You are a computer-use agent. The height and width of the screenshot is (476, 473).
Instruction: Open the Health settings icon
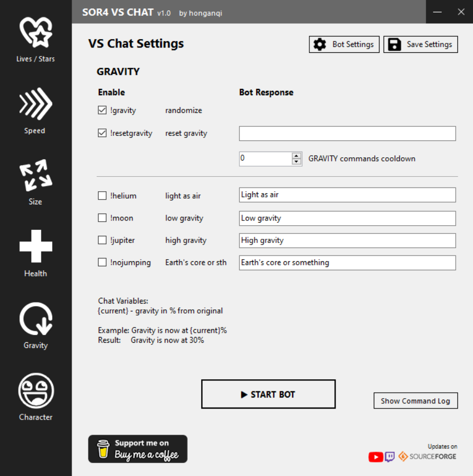coord(36,253)
